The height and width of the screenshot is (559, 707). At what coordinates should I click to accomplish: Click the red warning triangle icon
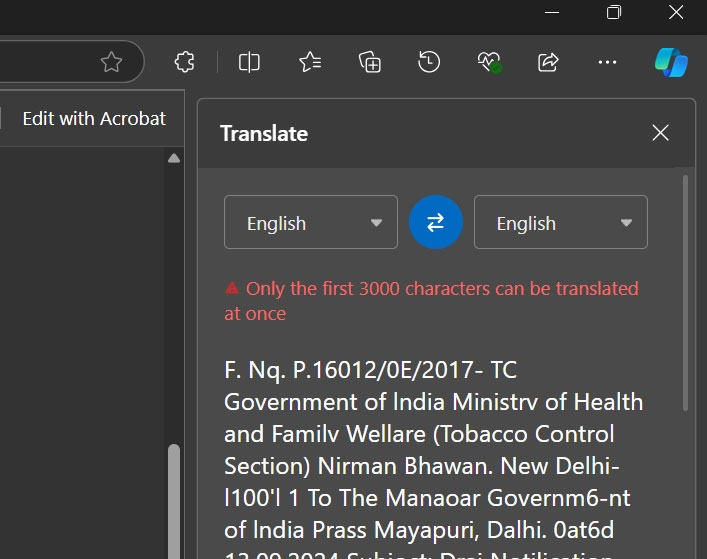[232, 288]
